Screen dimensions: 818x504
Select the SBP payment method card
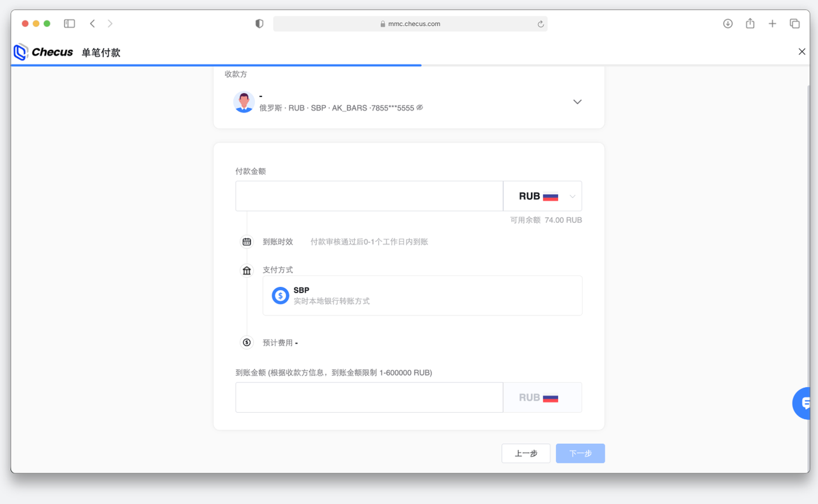(x=422, y=296)
